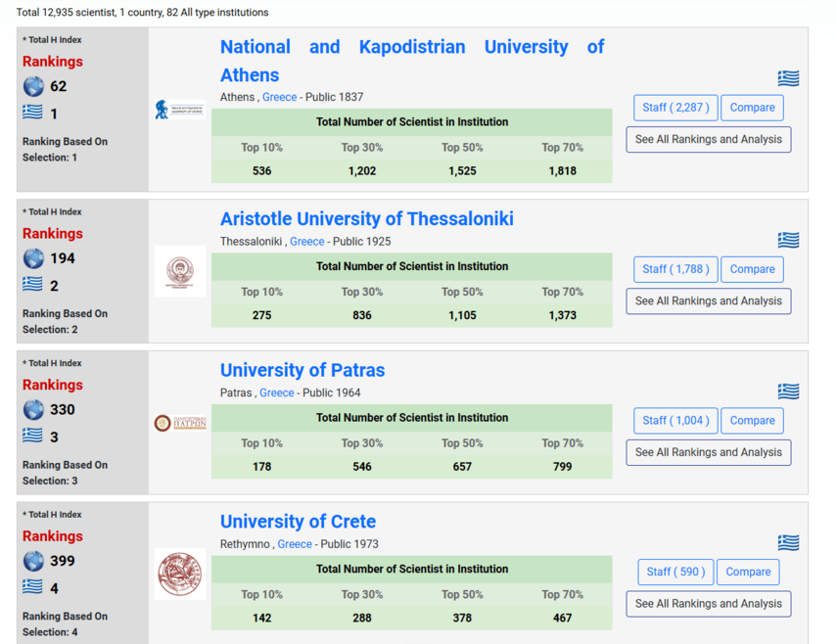Open Aristotle University of Thessaloniki link

click(x=366, y=218)
